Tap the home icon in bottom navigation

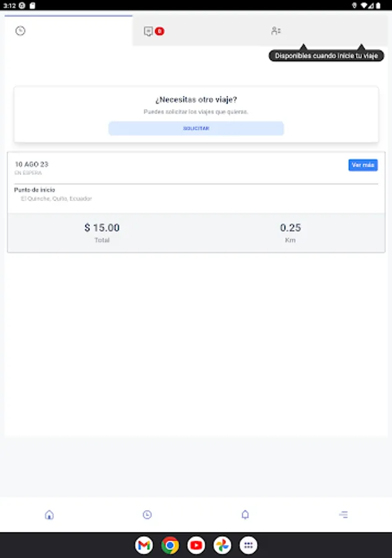50,515
